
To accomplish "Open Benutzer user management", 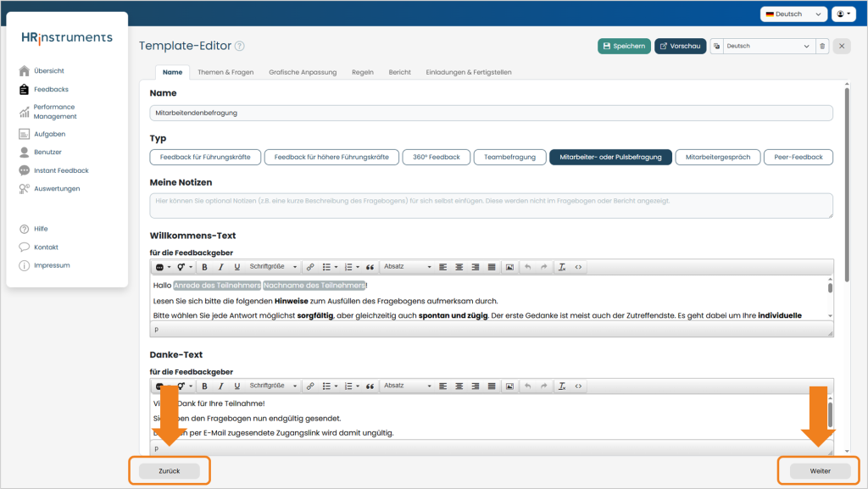I will click(x=41, y=152).
